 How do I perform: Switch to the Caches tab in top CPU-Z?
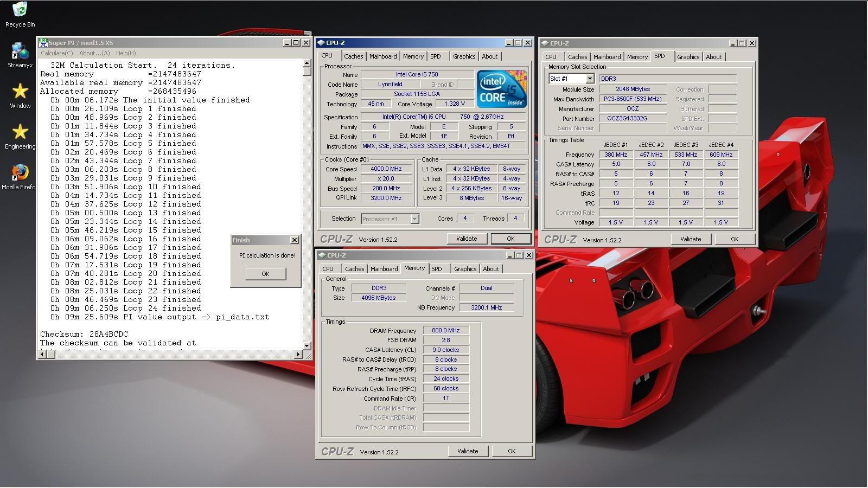click(353, 56)
